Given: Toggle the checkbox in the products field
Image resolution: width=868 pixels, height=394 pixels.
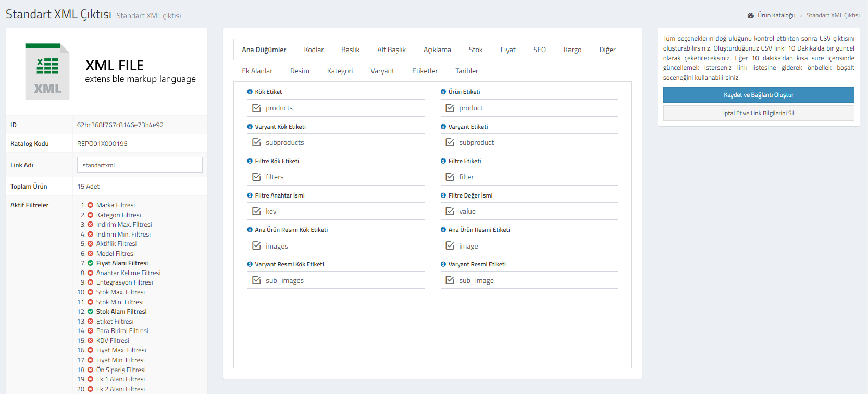Looking at the screenshot, I should (256, 108).
